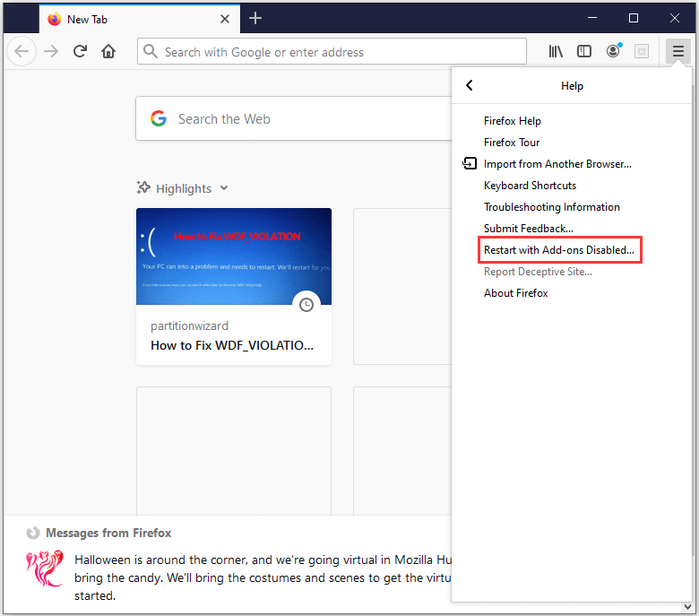699x616 pixels.
Task: Go back with the back arrow button
Action: point(22,52)
